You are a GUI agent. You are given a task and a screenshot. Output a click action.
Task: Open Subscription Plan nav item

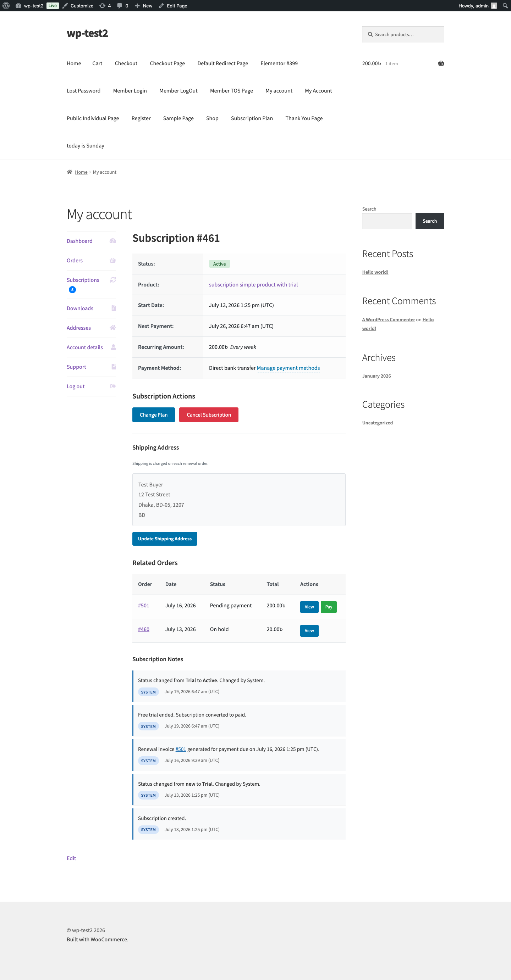click(252, 118)
